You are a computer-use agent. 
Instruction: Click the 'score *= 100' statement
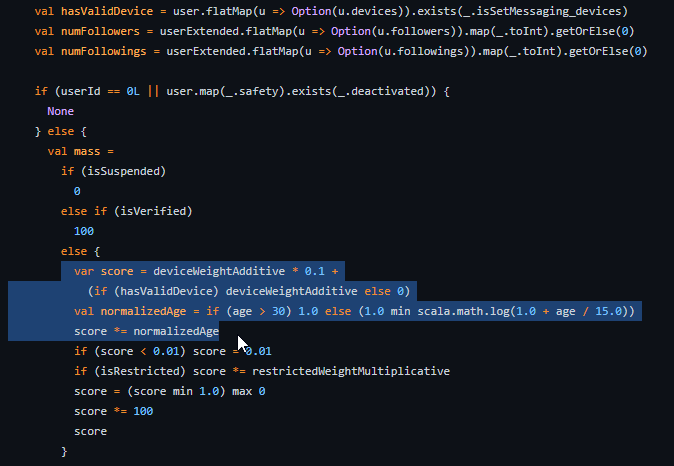[113, 411]
